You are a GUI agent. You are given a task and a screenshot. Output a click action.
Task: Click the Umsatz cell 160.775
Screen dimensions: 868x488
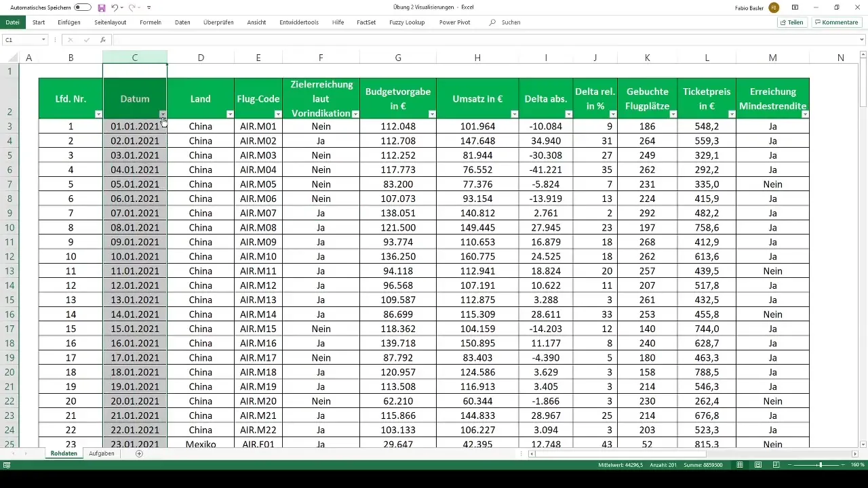tap(477, 256)
